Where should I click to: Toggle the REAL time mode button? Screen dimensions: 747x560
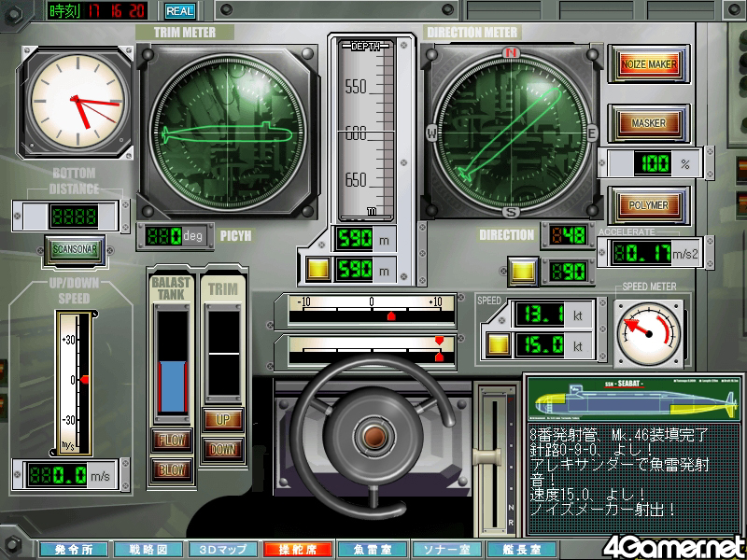tap(179, 11)
